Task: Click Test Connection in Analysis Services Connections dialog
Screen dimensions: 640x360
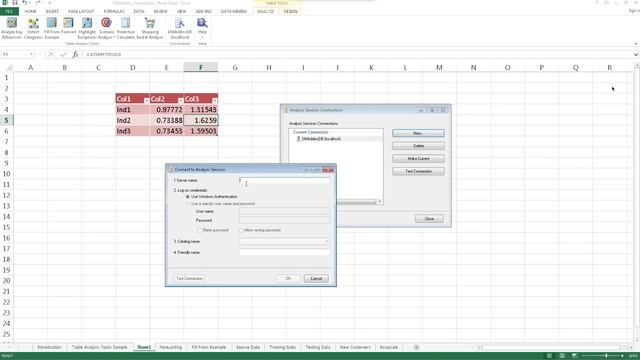Action: click(418, 171)
